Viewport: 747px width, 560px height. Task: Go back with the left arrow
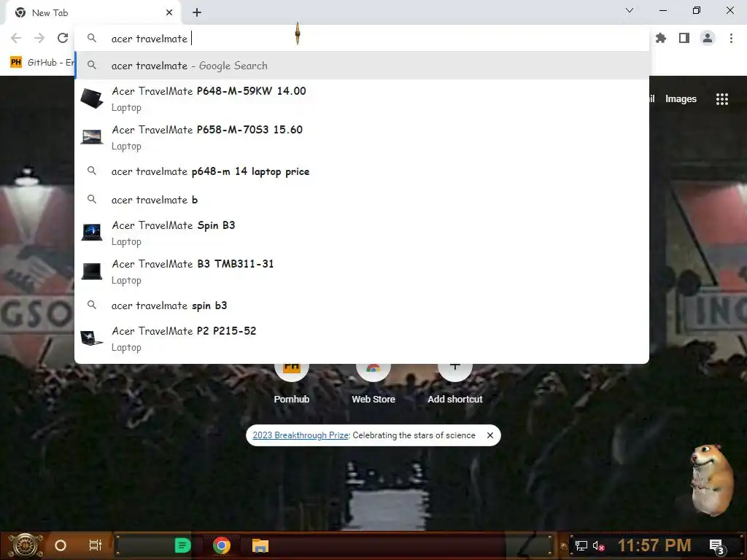(16, 38)
